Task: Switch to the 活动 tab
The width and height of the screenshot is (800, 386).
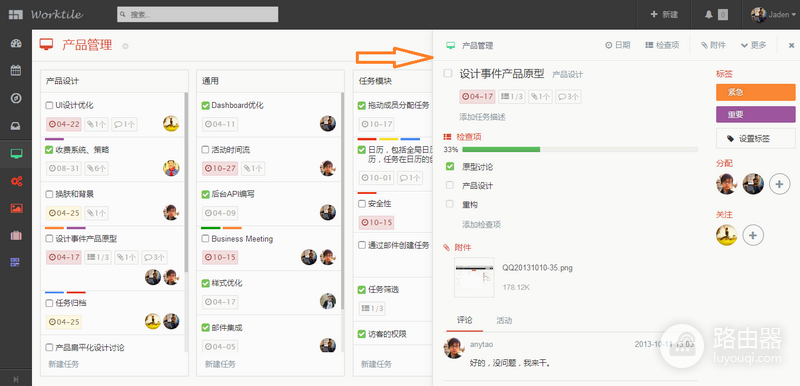Action: click(504, 320)
